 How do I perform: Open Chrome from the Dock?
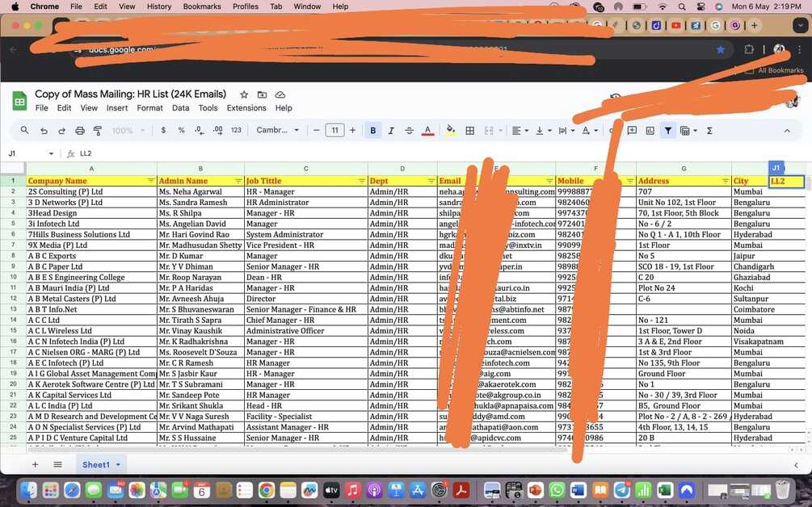266,490
